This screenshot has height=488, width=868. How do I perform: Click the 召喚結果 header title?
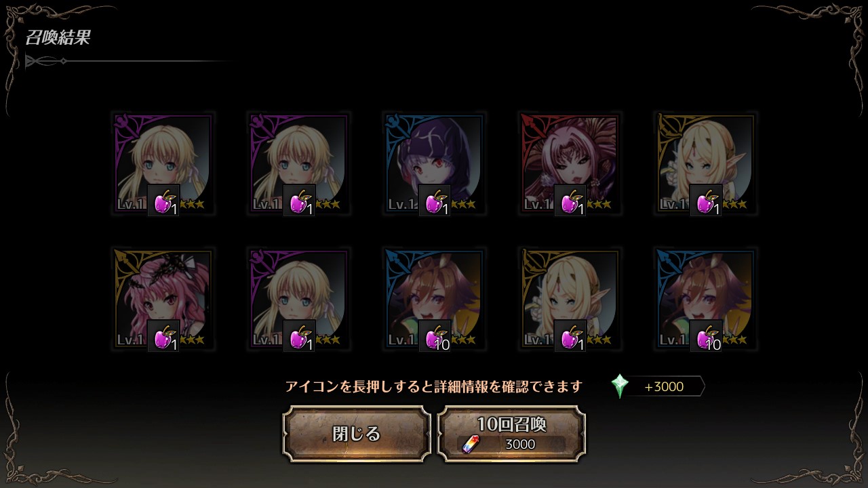pos(58,38)
